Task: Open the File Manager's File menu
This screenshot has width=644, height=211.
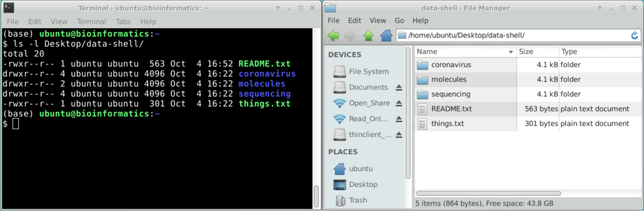Action: pos(334,21)
